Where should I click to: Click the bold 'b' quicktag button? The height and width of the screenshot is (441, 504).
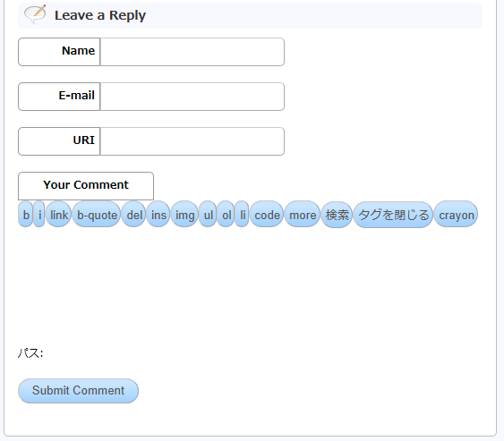(26, 214)
